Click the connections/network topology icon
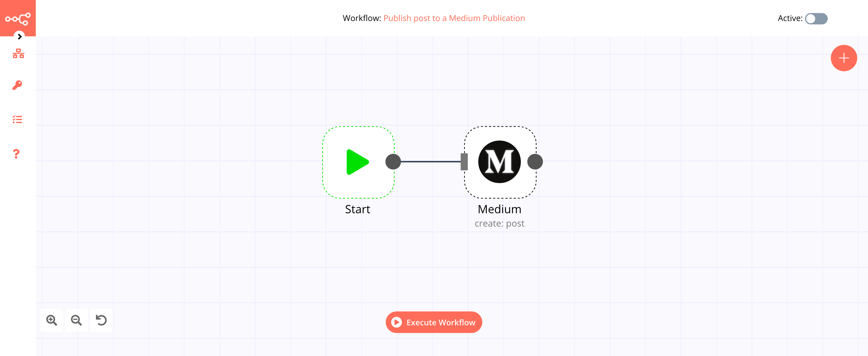 18,54
